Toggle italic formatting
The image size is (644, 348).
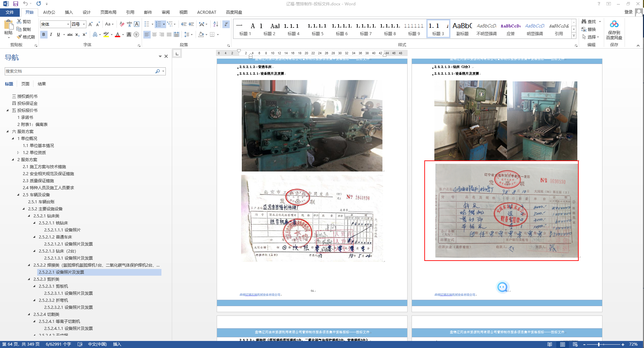[x=51, y=34]
